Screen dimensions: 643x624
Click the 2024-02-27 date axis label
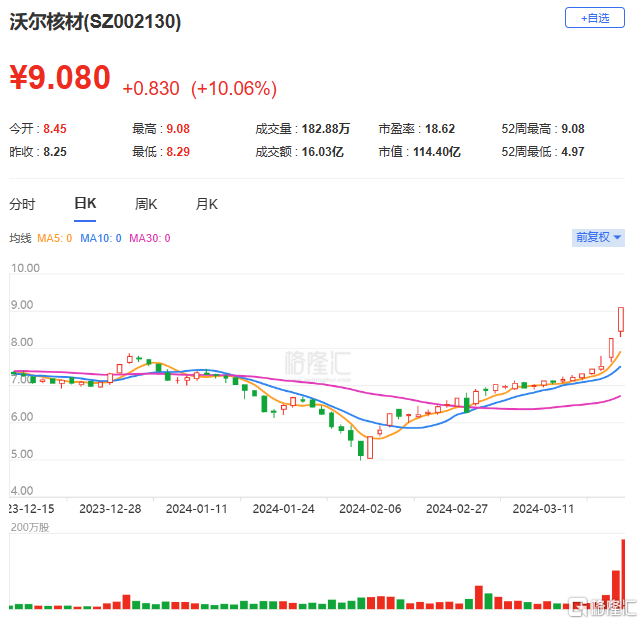[457, 509]
